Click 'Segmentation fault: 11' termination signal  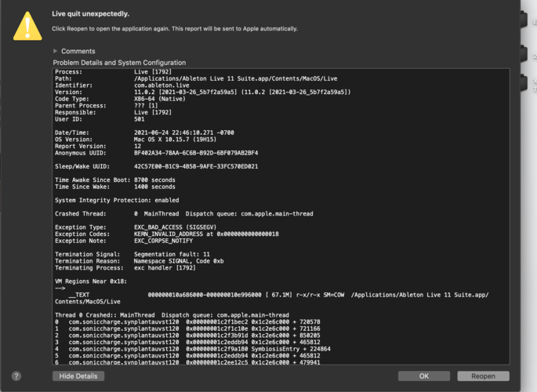click(x=172, y=254)
